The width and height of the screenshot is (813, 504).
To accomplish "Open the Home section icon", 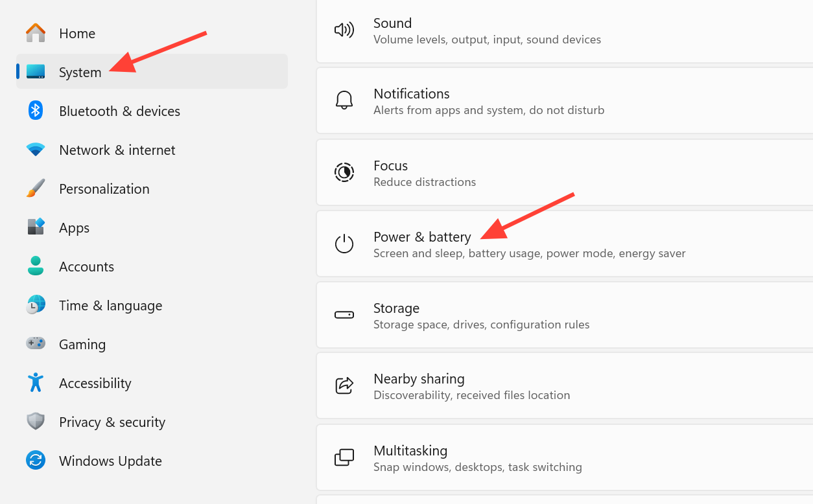I will click(36, 33).
